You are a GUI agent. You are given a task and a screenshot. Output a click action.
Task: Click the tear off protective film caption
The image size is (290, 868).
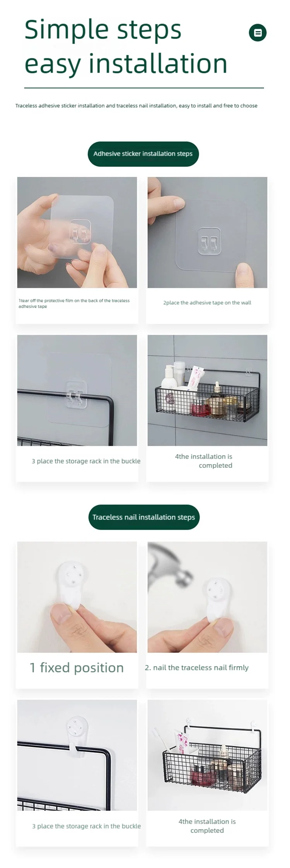74,303
